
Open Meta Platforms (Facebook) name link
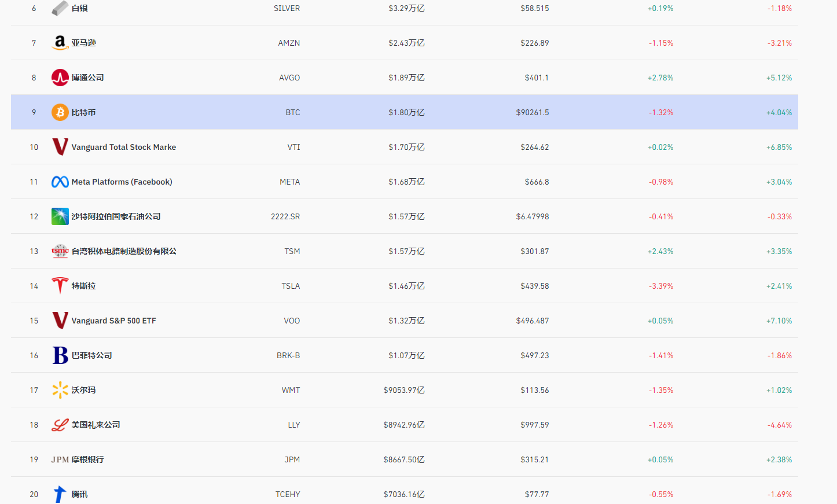[x=122, y=182]
